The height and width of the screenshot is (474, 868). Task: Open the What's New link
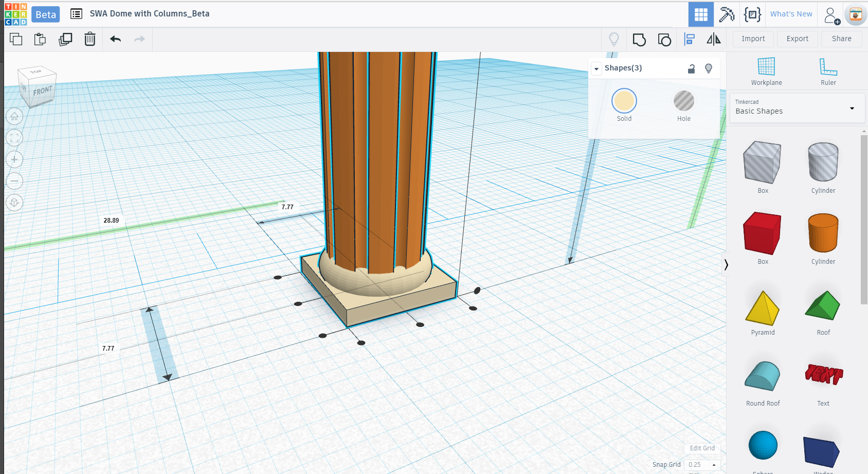(791, 14)
